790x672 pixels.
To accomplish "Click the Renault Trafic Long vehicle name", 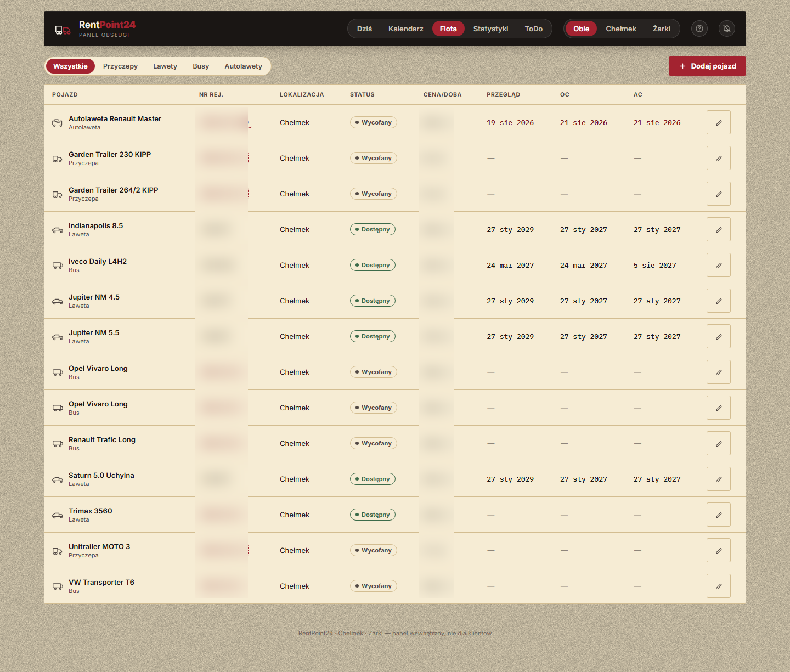I will (x=102, y=439).
